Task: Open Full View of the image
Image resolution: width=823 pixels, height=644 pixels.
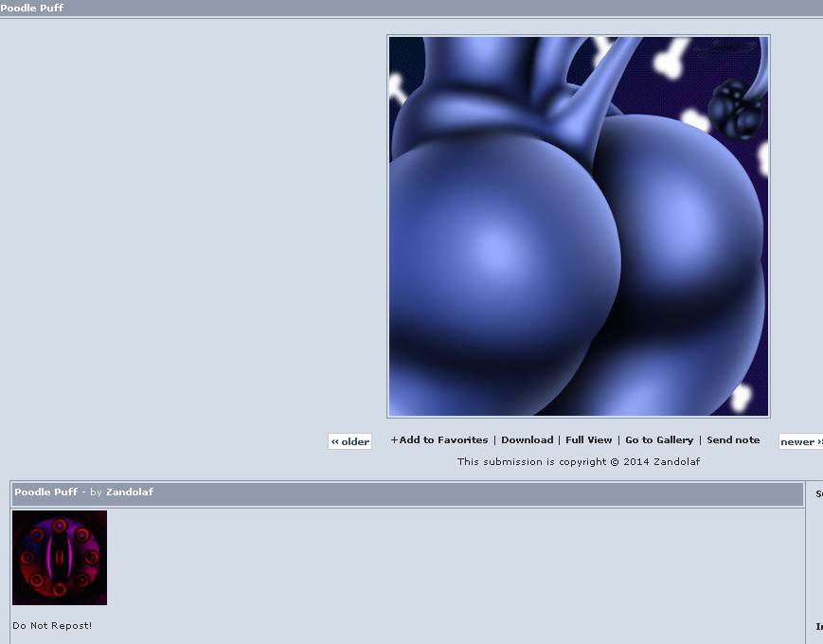Action: (588, 439)
